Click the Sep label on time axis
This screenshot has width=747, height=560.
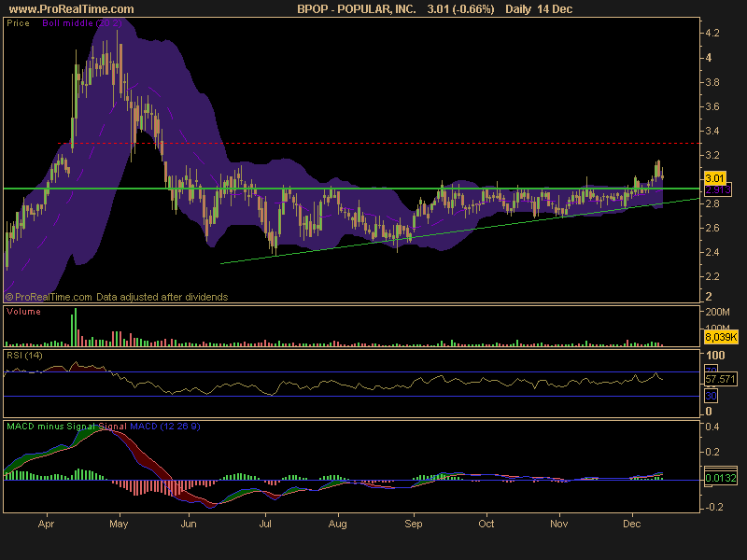tap(414, 524)
